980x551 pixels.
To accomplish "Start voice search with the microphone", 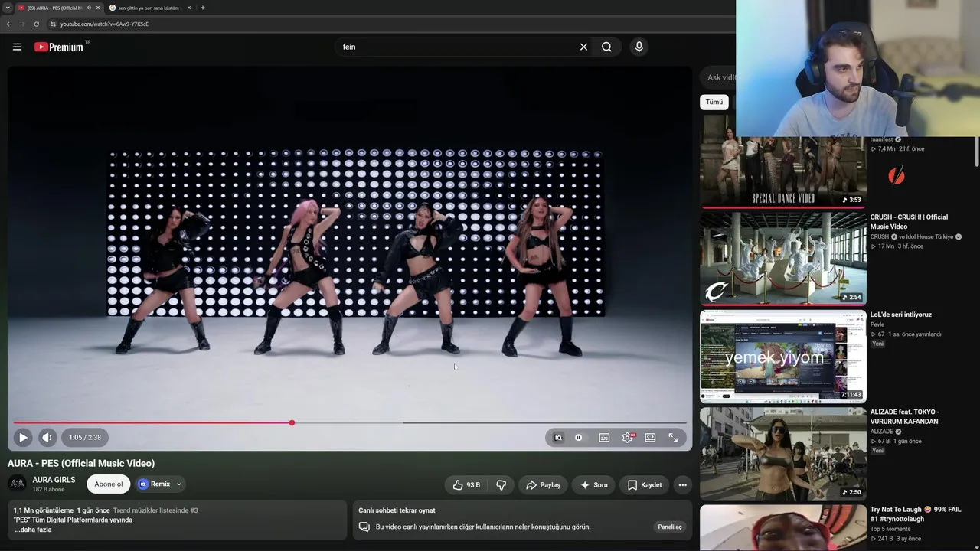I will (639, 47).
